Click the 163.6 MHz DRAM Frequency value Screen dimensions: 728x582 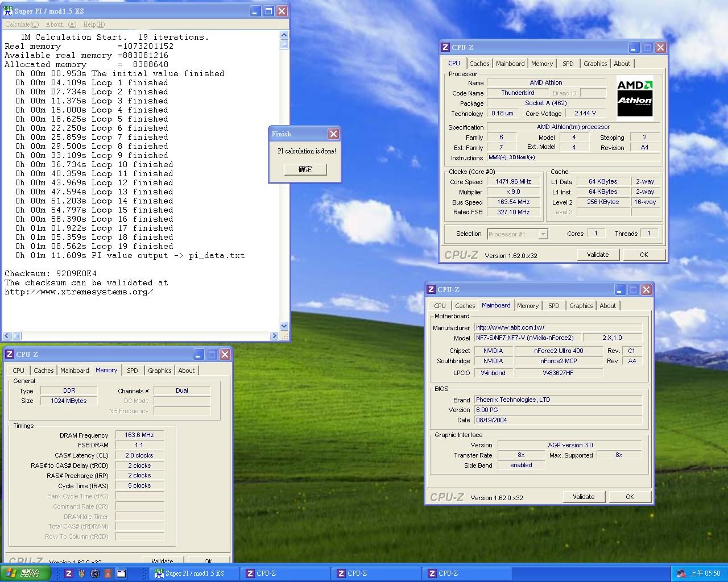[139, 435]
